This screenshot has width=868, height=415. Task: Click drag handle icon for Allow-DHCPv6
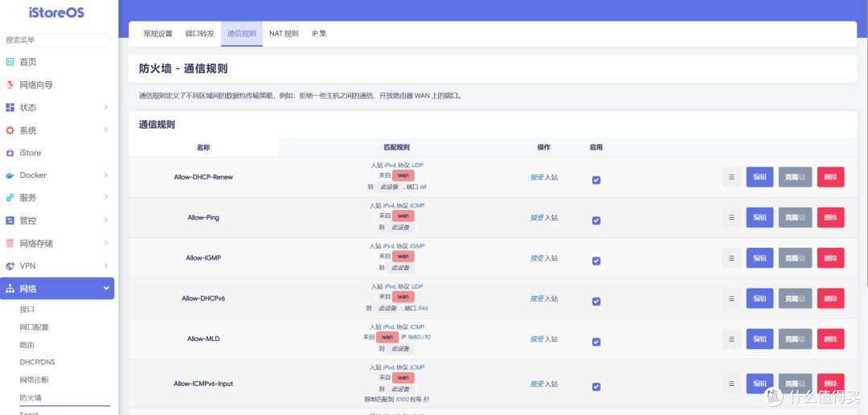point(731,298)
